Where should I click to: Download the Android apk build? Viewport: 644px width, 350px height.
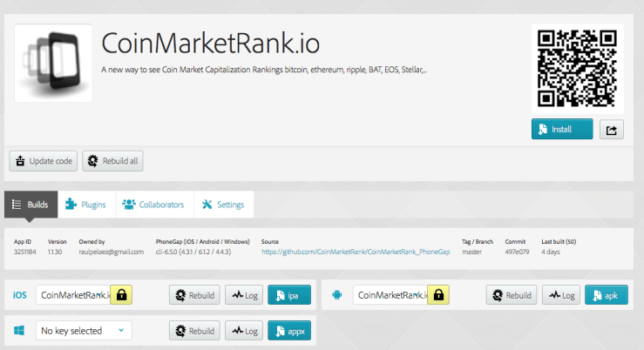[x=606, y=296]
